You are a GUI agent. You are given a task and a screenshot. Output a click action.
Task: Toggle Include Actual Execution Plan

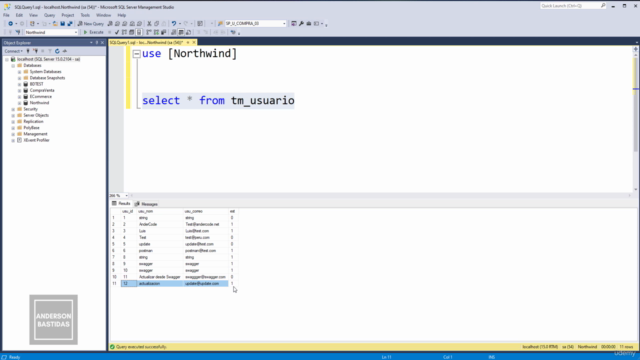click(149, 32)
